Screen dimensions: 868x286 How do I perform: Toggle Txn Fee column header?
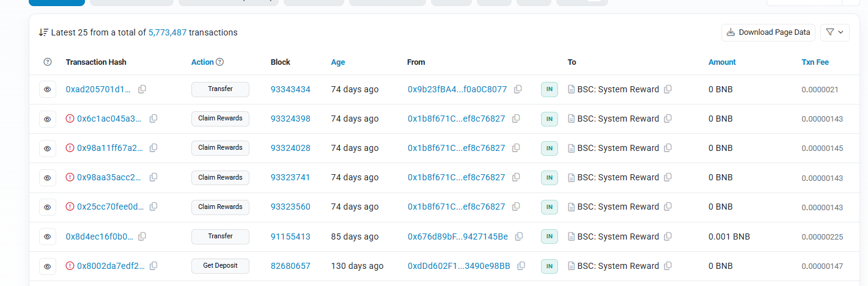pos(815,62)
